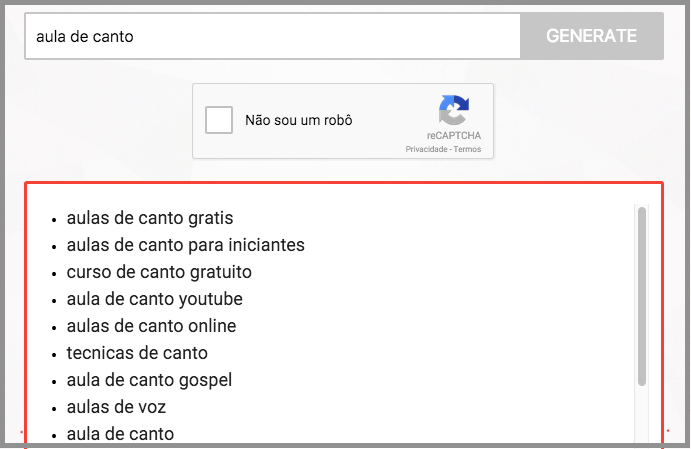The height and width of the screenshot is (449, 691).
Task: Click the bullet beside "tecnicas de canto"
Action: click(x=54, y=355)
